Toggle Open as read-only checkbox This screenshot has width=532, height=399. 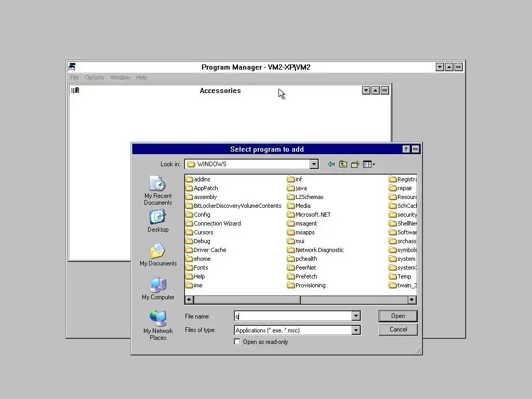tap(237, 342)
